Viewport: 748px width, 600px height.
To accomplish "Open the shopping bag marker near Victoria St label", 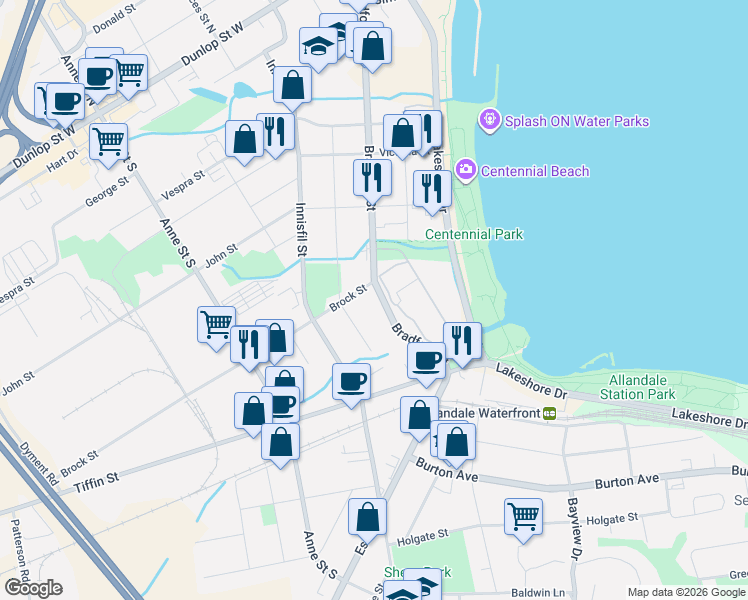I will coord(402,135).
